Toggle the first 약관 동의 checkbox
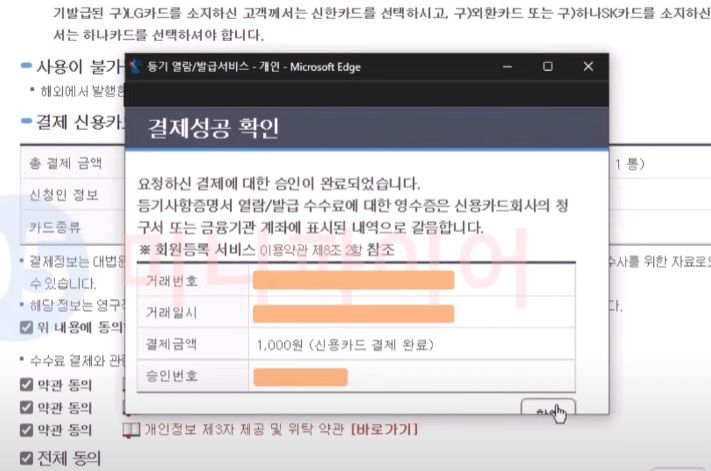 click(26, 385)
